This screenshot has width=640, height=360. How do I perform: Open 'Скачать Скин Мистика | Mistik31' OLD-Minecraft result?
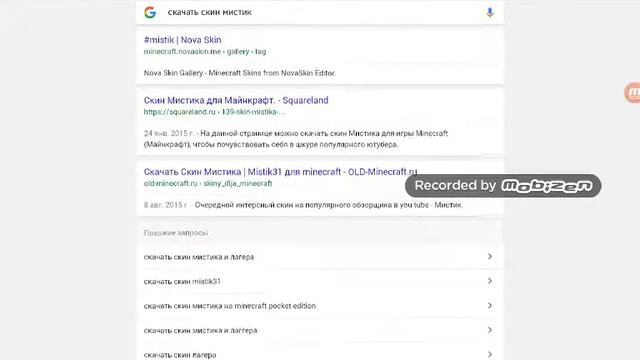point(280,172)
